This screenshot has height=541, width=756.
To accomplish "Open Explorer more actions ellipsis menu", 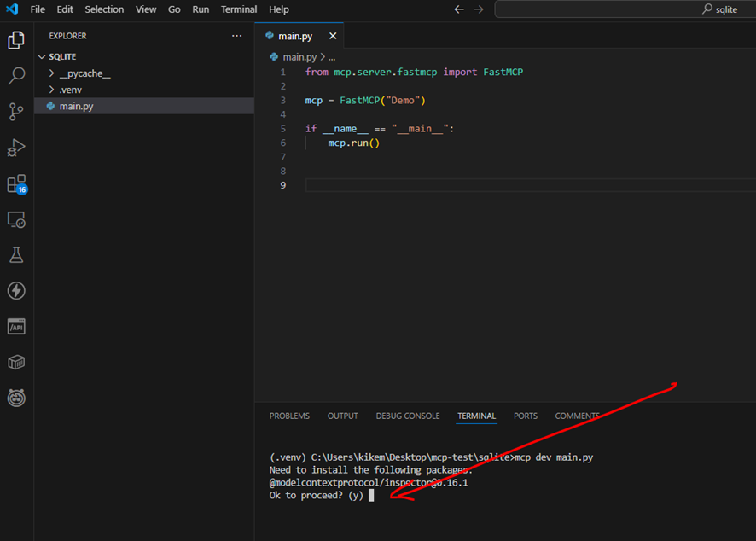I will pyautogui.click(x=236, y=36).
